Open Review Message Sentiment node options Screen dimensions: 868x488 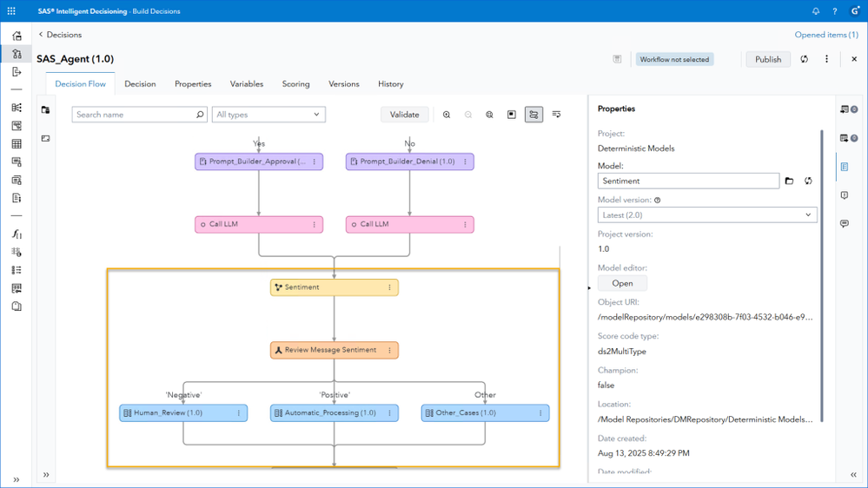(x=390, y=350)
